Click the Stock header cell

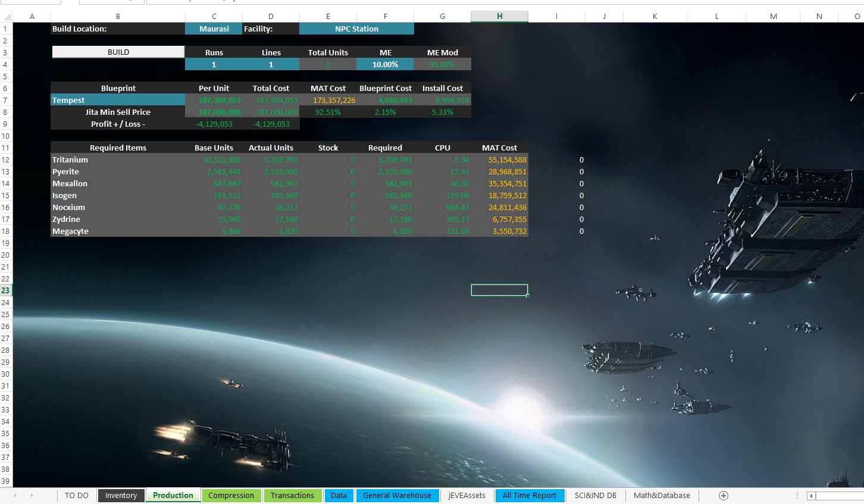pos(328,148)
